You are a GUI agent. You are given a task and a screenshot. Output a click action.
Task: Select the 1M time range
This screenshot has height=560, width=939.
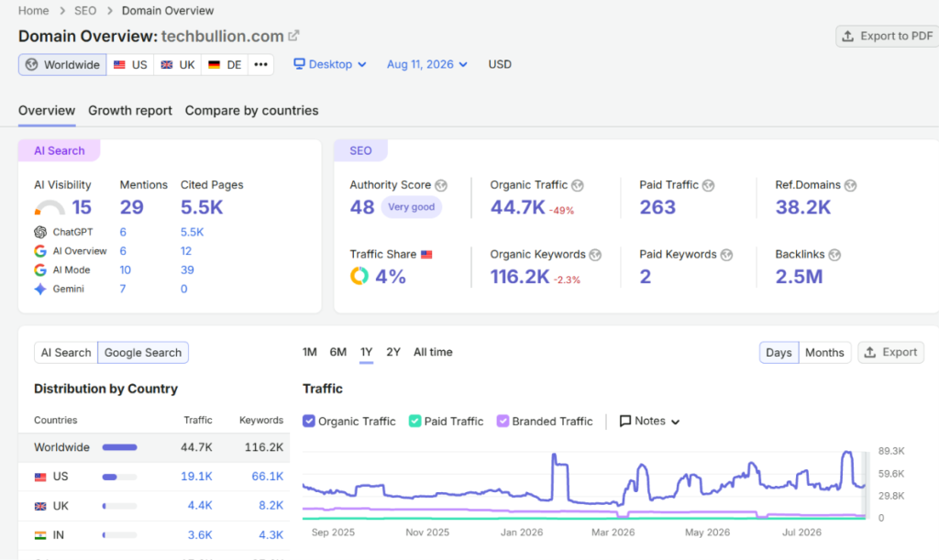[x=310, y=352]
